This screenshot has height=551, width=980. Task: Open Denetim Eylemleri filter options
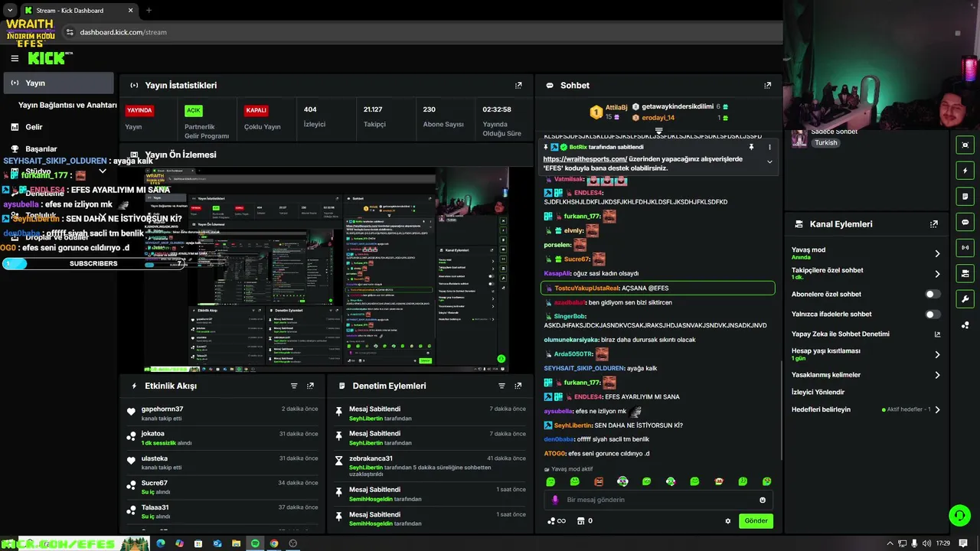pyautogui.click(x=502, y=386)
